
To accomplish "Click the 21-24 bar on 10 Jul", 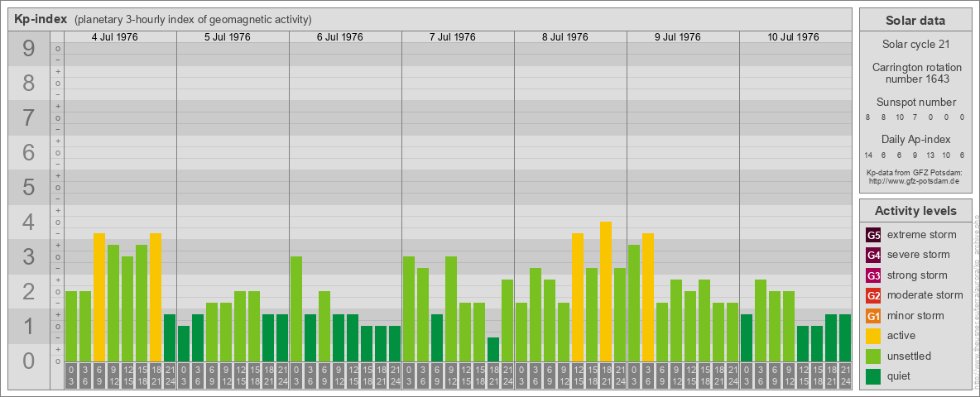I will click(x=844, y=337).
